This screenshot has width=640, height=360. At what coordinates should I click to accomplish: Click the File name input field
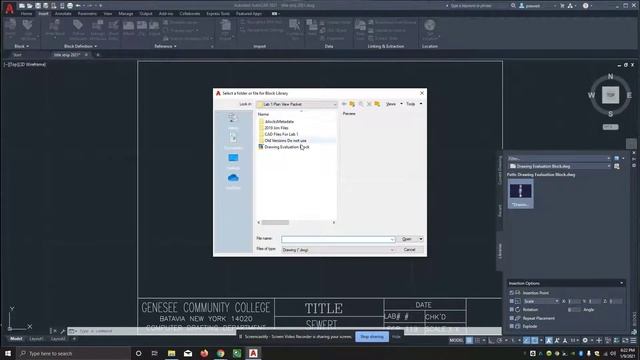click(338, 239)
